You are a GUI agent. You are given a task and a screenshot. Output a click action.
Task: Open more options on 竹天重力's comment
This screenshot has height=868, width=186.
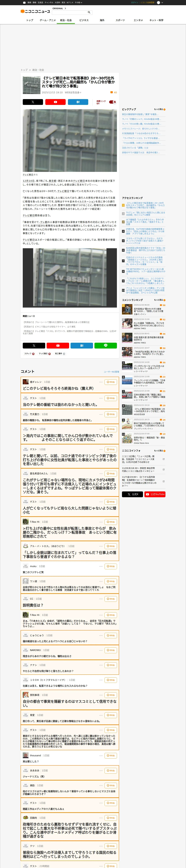click(101, 414)
